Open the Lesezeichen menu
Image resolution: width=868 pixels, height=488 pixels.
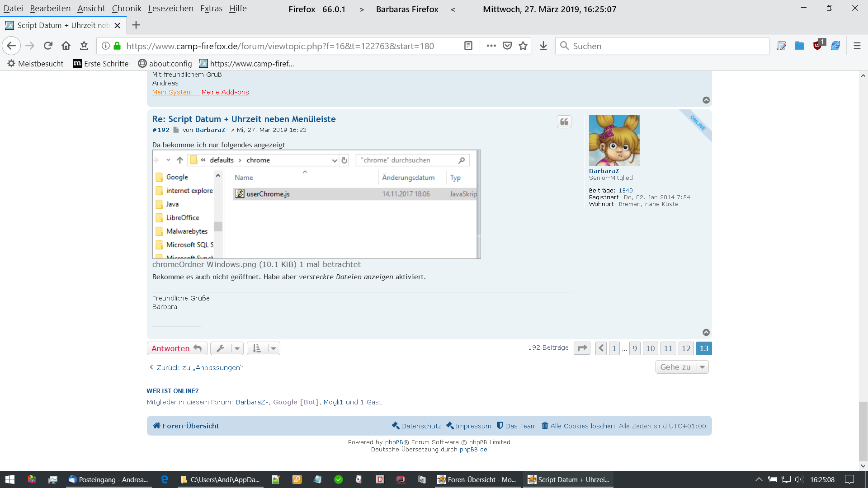170,9
